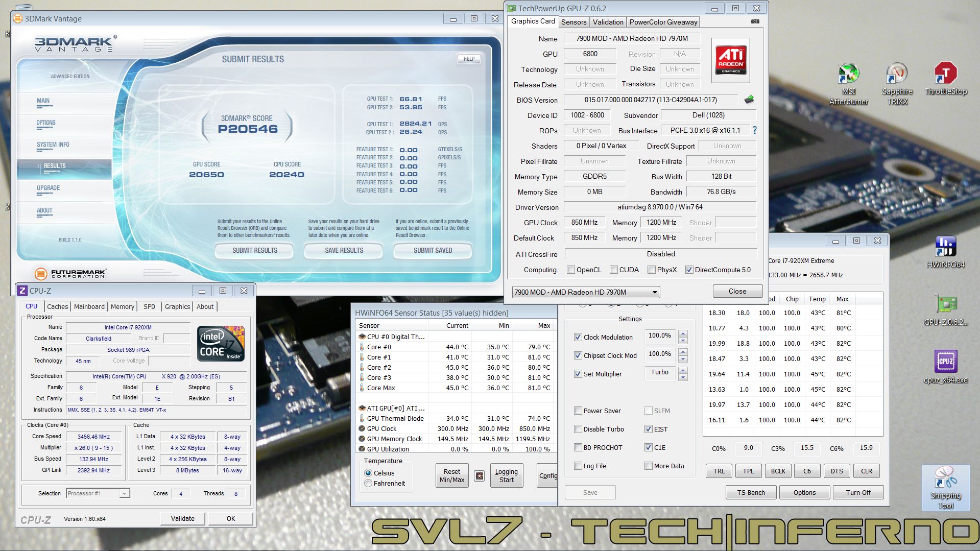Click Close button in GPU-Z
The width and height of the screenshot is (980, 551).
pos(737,291)
